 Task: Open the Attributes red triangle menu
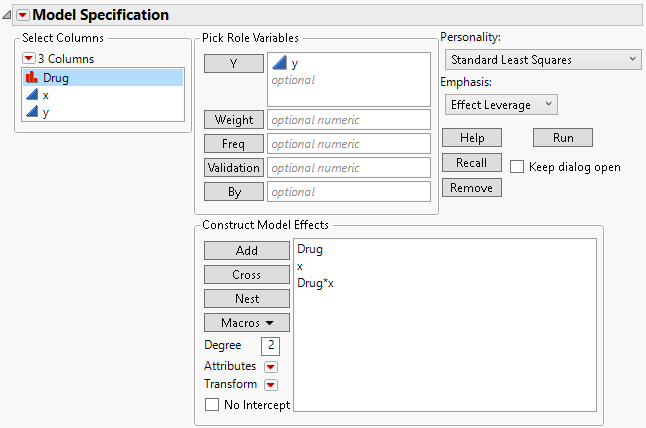coord(270,367)
